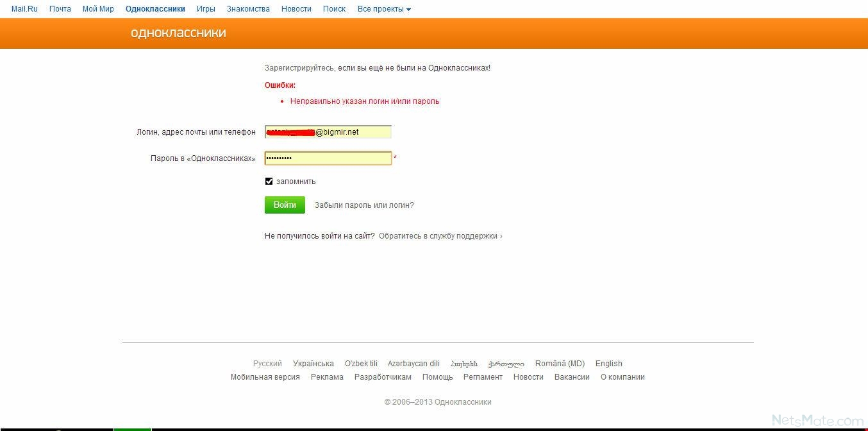
Task: Open Регламент footer link
Action: point(483,377)
